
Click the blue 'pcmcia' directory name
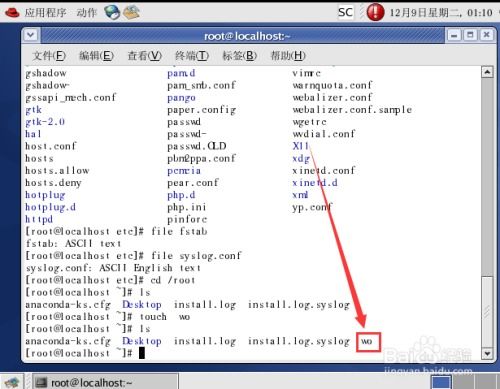[184, 171]
